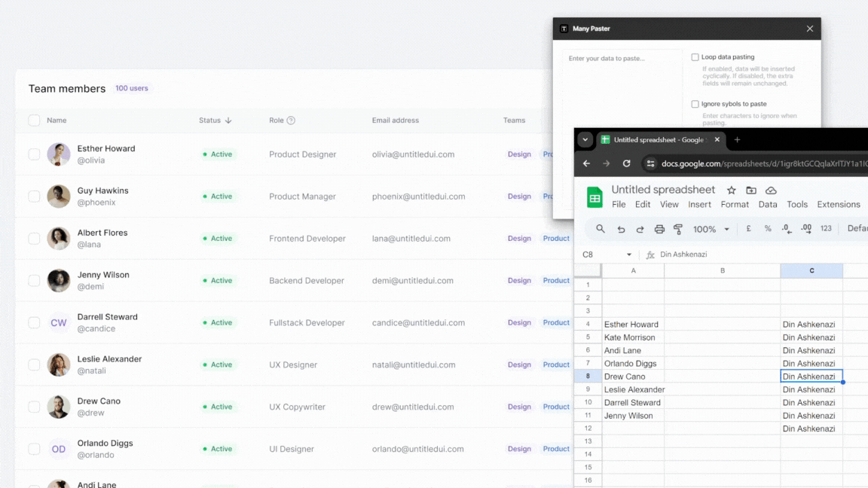Click the Undo icon in the spreadsheet toolbar
The height and width of the screenshot is (488, 868).
click(x=620, y=229)
